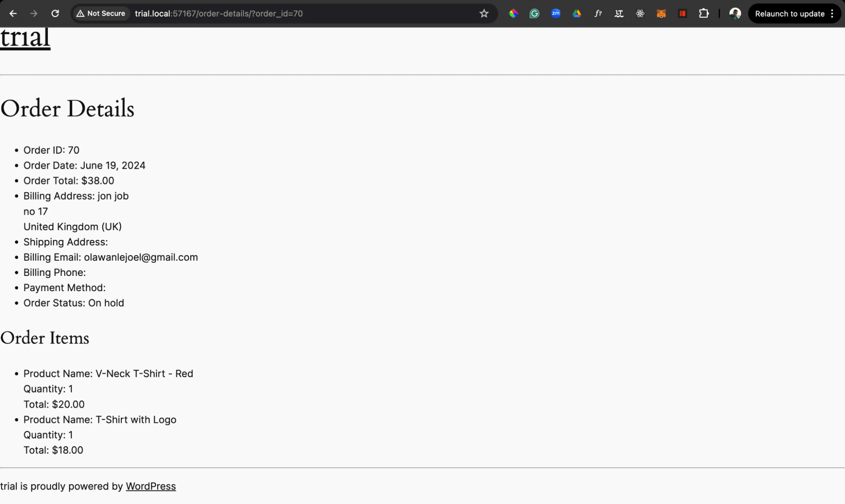Click the Not Secure warning icon
Image resolution: width=845 pixels, height=504 pixels.
coord(80,13)
